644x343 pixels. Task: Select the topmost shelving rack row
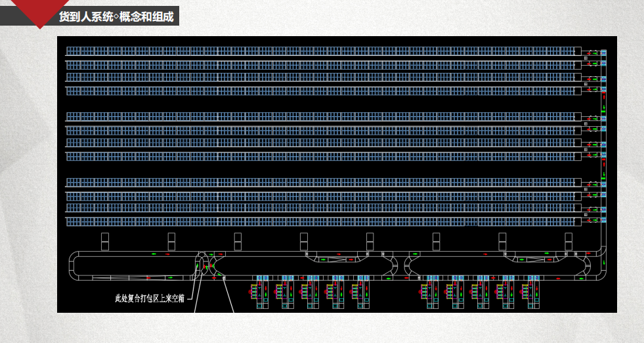pyautogui.click(x=322, y=51)
